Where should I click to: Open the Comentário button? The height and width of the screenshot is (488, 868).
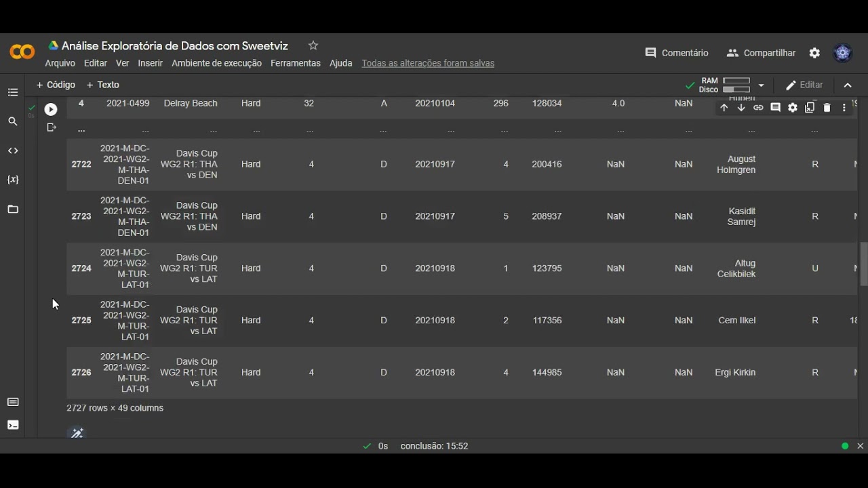click(x=677, y=53)
